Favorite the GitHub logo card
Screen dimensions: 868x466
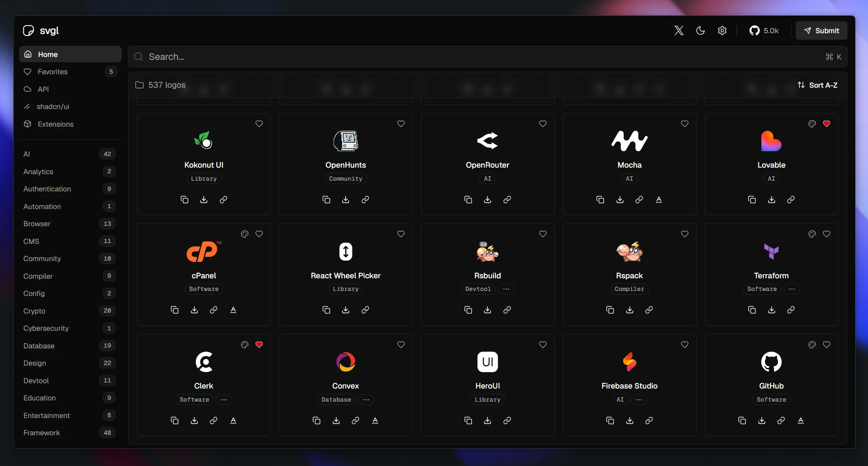pyautogui.click(x=827, y=345)
